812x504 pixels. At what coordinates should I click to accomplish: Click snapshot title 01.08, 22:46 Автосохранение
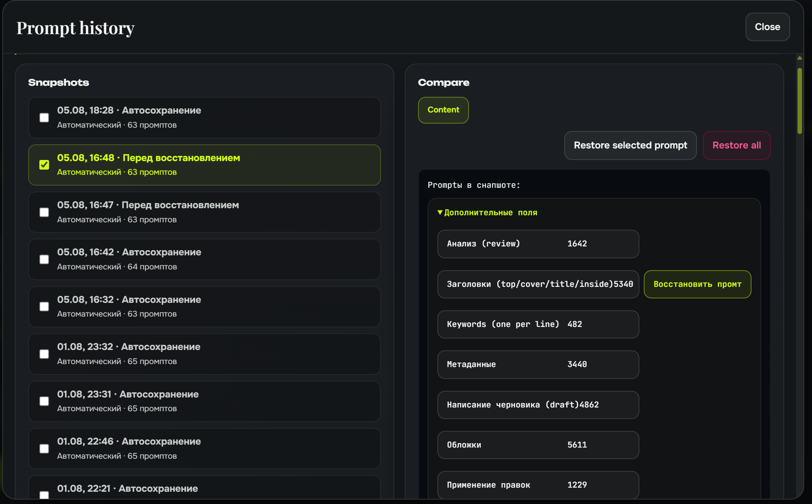129,442
